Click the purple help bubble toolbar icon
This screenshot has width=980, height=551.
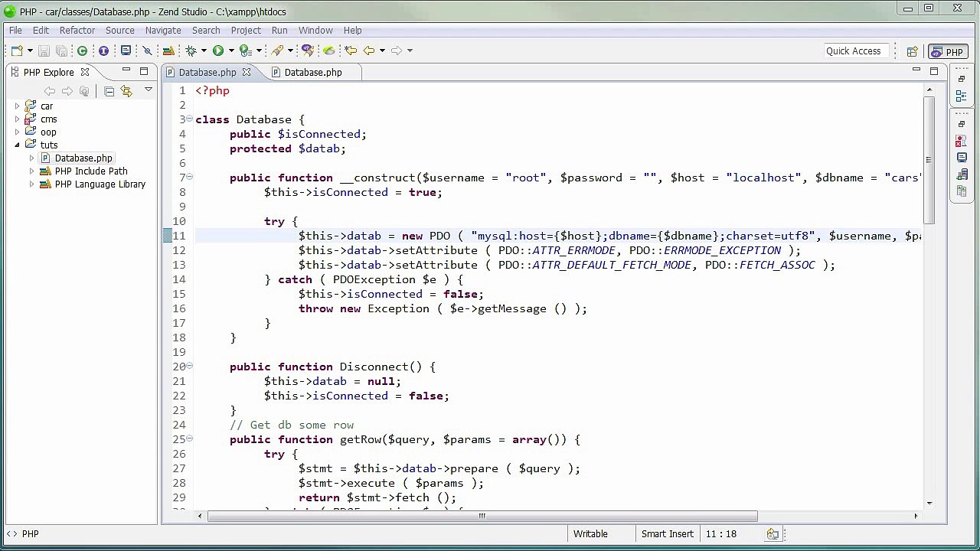(307, 51)
